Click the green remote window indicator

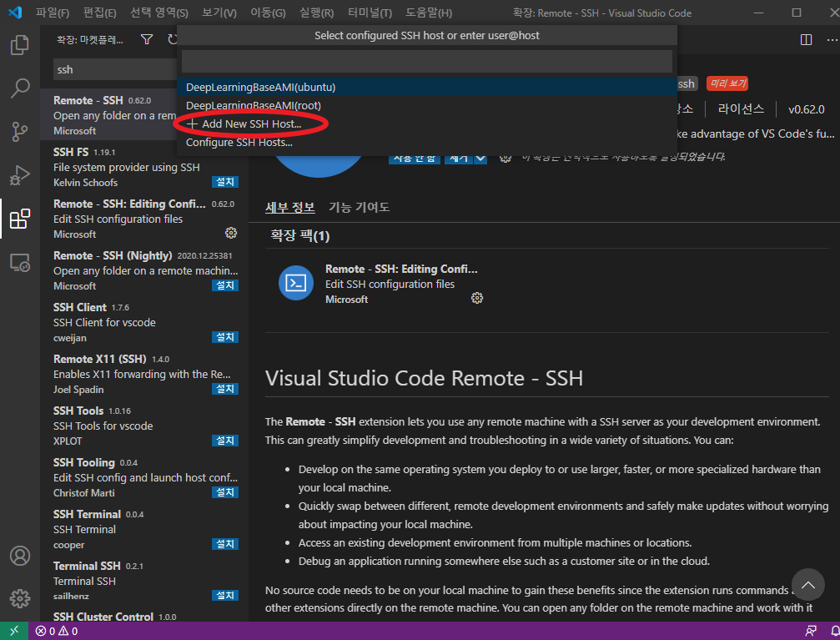tap(14, 631)
